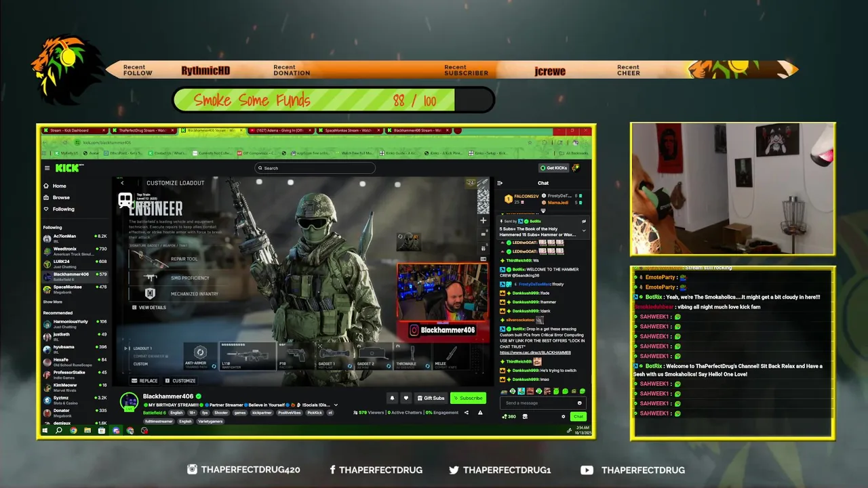Select Melee combat knife slot

[x=451, y=356]
